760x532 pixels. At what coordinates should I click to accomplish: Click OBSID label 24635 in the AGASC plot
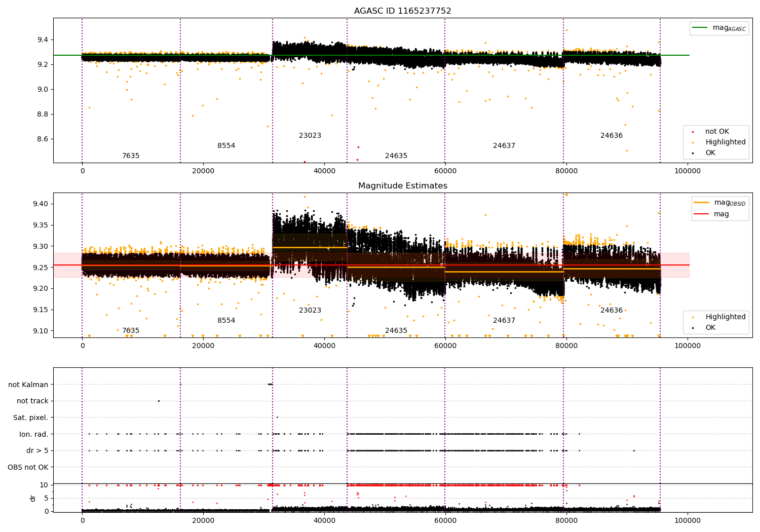[396, 156]
